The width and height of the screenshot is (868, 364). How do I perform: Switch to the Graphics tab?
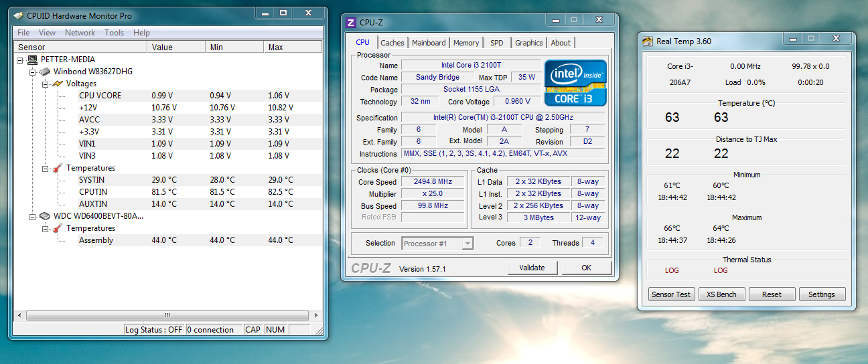(529, 43)
